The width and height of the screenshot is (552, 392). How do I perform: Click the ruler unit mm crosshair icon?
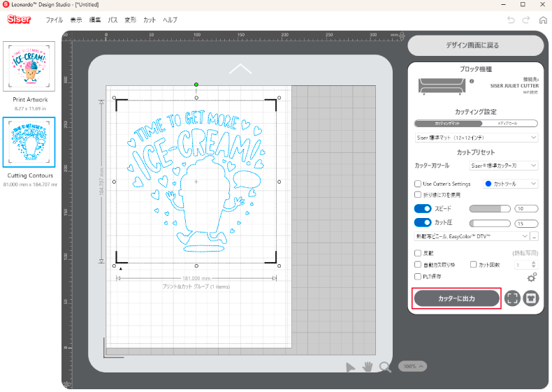tap(402, 36)
